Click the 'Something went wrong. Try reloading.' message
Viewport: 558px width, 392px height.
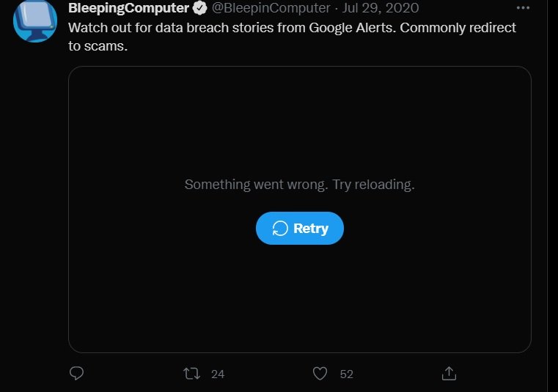point(299,185)
